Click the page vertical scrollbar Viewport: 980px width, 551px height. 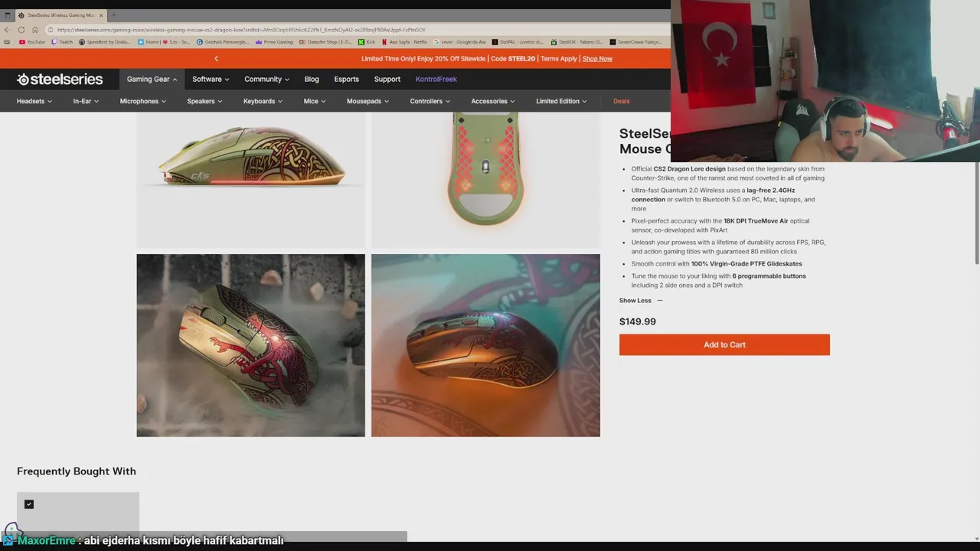click(x=976, y=214)
